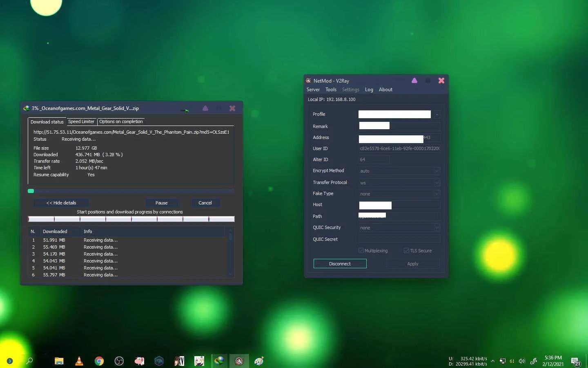Minimize NetMod with the purple triangle button
The width and height of the screenshot is (588, 368).
(x=414, y=81)
